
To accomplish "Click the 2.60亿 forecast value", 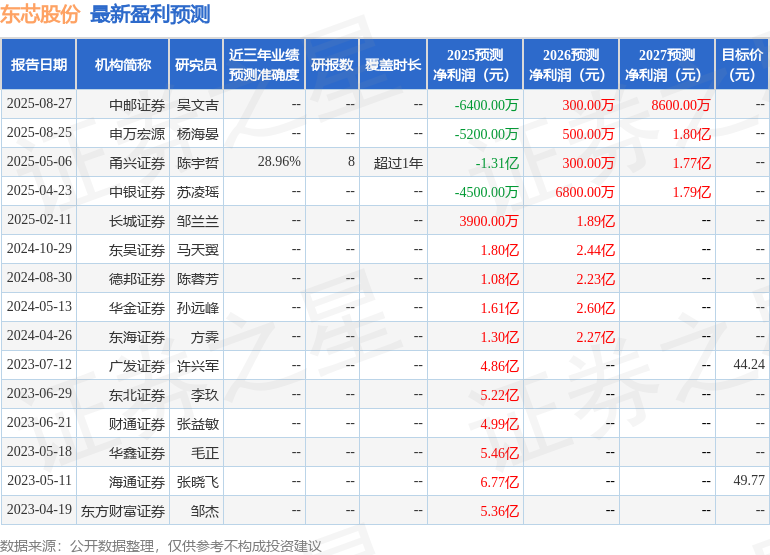I will coord(595,308).
